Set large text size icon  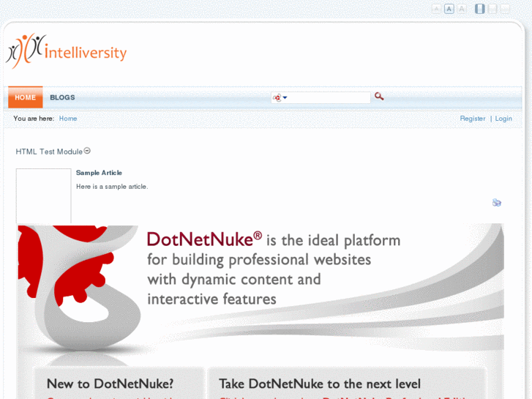point(462,9)
